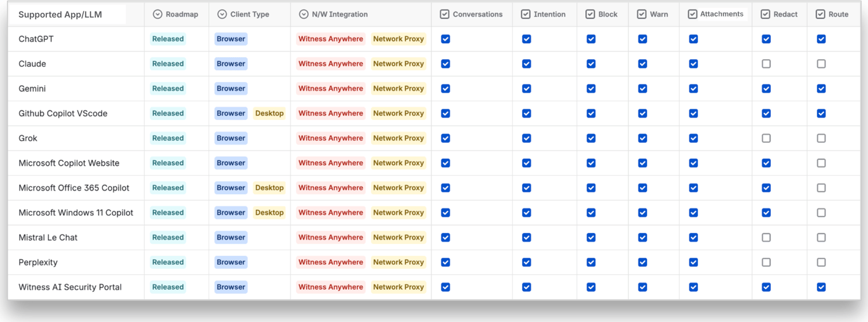Enable Redact for Claude
868x322 pixels.
click(766, 64)
